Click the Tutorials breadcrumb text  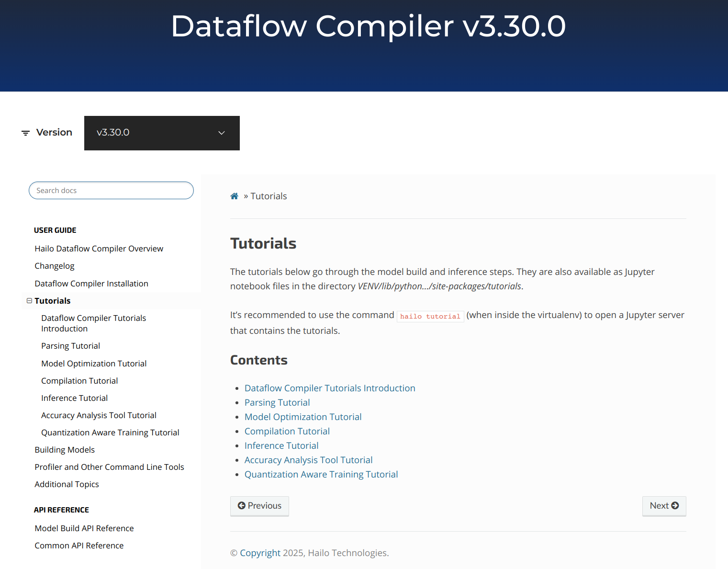click(269, 196)
